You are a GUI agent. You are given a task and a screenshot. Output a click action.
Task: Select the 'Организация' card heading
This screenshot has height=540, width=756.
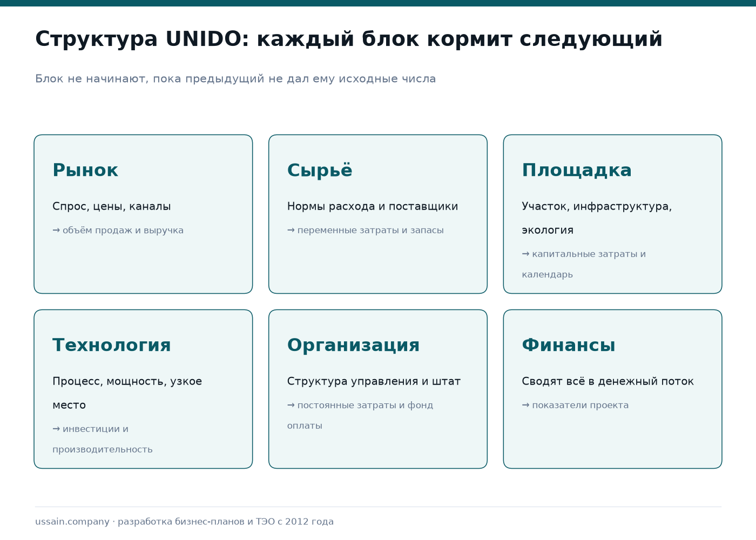pos(354,345)
